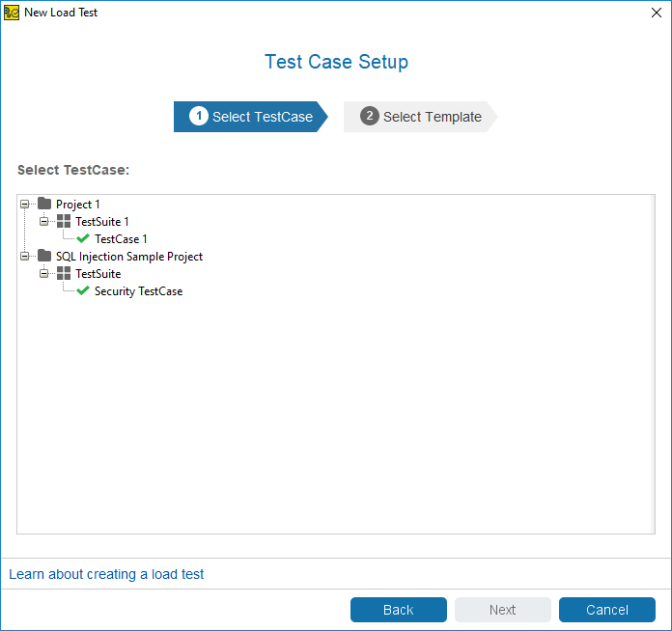Collapse the TestSuite node under SQL Injection
Image resolution: width=672 pixels, height=631 pixels.
(43, 273)
